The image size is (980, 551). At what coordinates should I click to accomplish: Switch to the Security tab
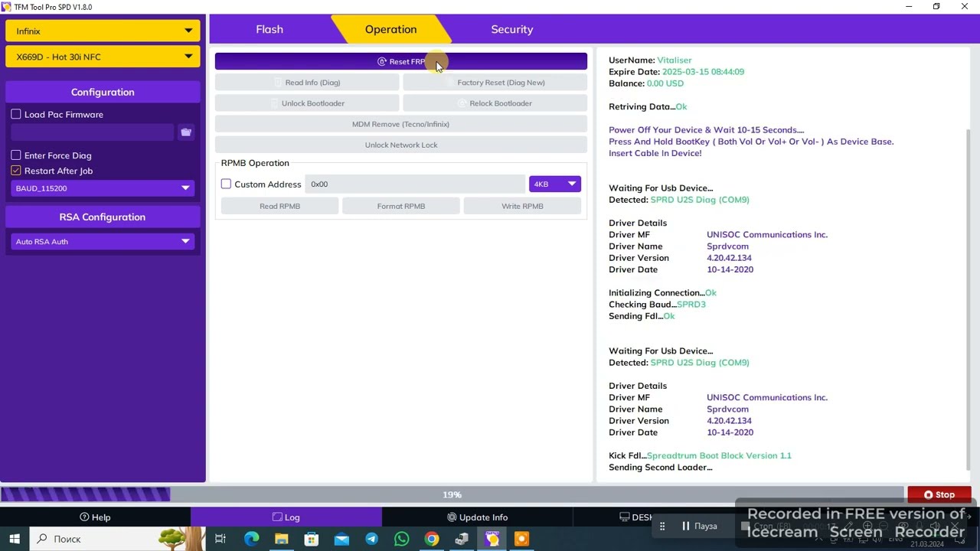[511, 29]
